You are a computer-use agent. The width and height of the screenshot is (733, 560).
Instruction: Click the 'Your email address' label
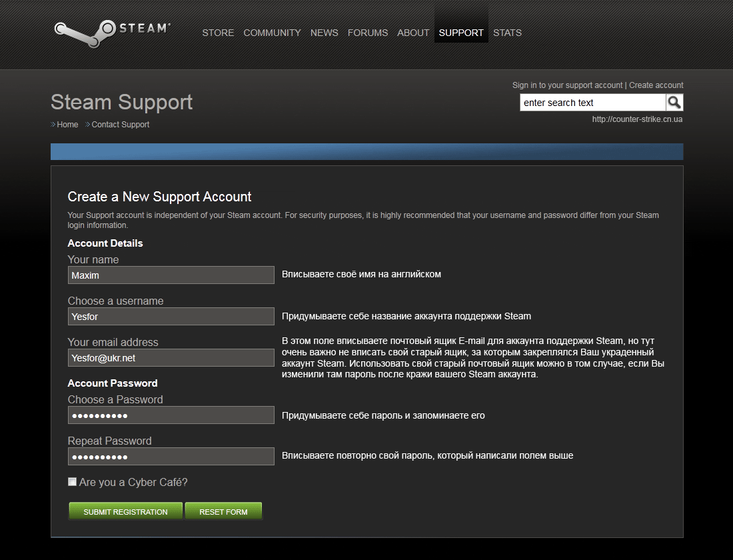(113, 343)
